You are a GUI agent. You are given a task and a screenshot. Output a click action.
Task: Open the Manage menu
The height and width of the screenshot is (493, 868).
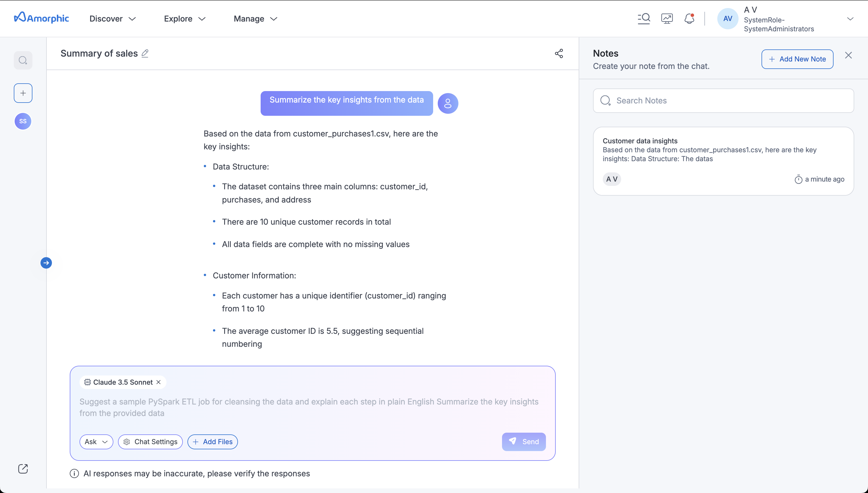(255, 19)
